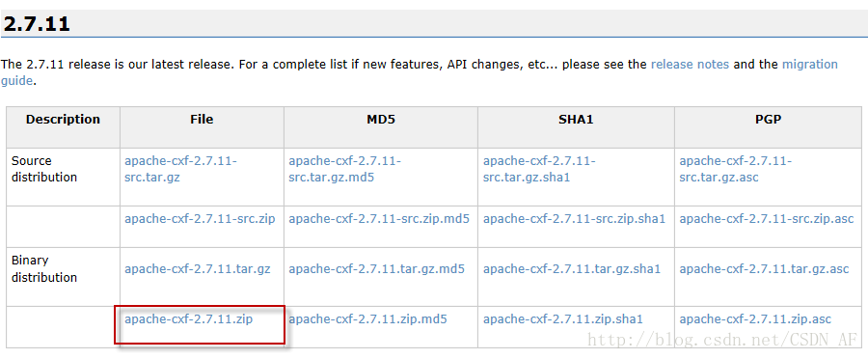The width and height of the screenshot is (868, 359).
Task: Click the 2.7.11 section heading
Action: point(37,24)
